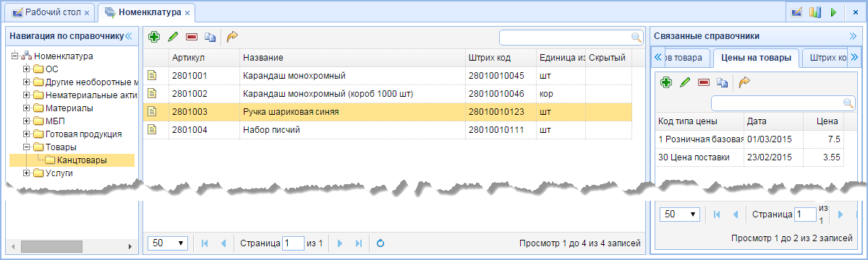Click the green pencil edit icon in main toolbar
Image resolution: width=868 pixels, height=260 pixels.
173,36
